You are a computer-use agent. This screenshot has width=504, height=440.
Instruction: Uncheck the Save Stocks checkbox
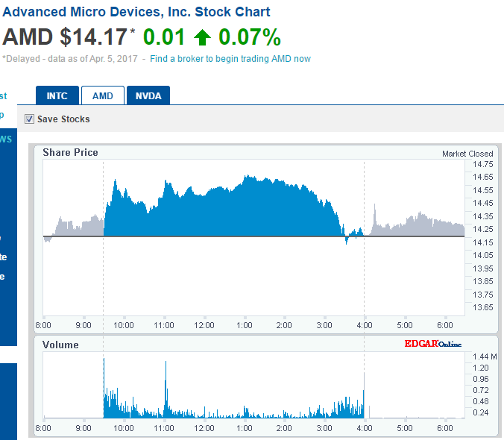pyautogui.click(x=30, y=119)
